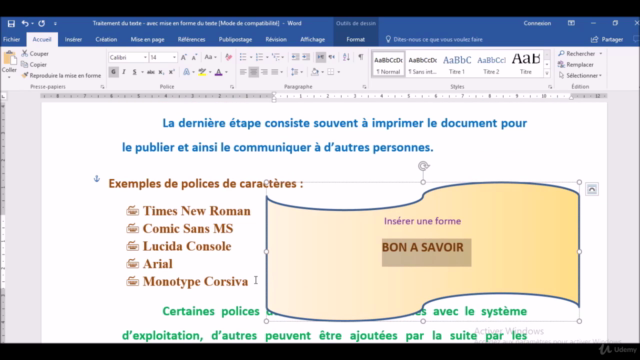The width and height of the screenshot is (640, 360).
Task: Save the document with the floppy disk icon
Action: [x=11, y=24]
